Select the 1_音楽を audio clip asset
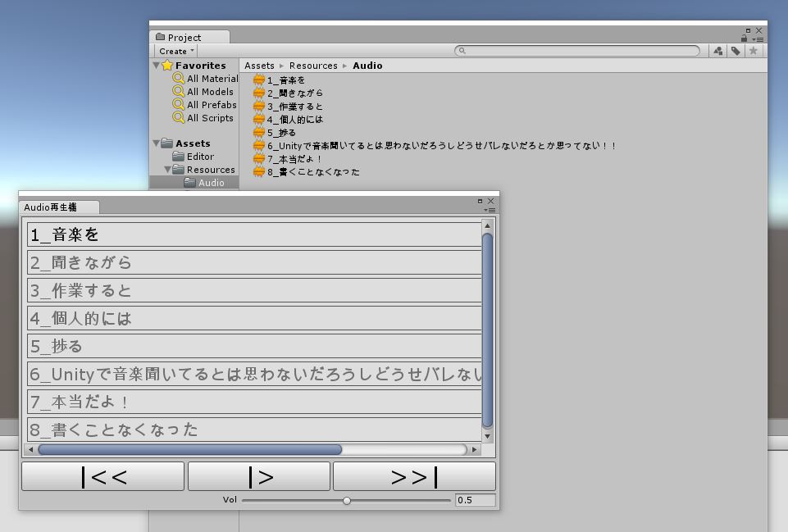 pos(285,80)
